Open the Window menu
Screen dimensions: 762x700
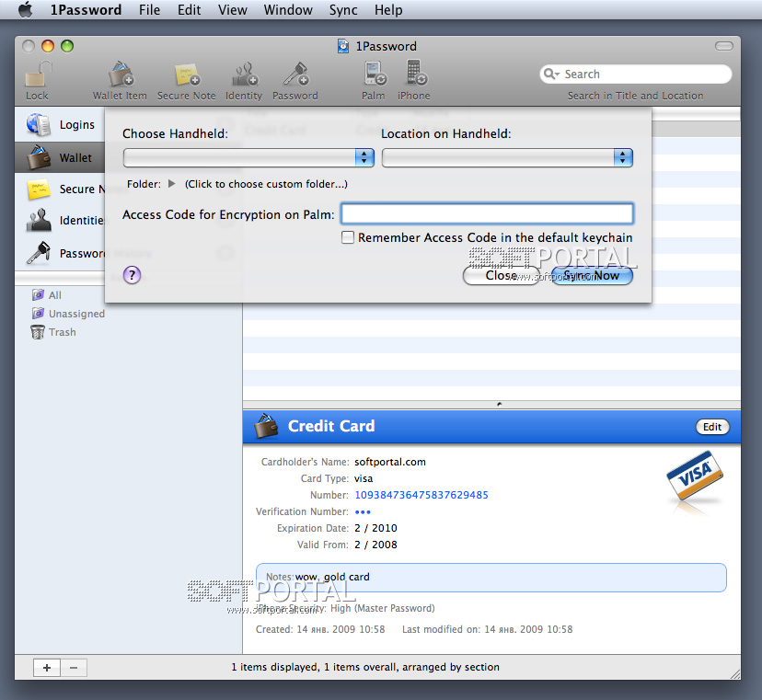click(288, 10)
